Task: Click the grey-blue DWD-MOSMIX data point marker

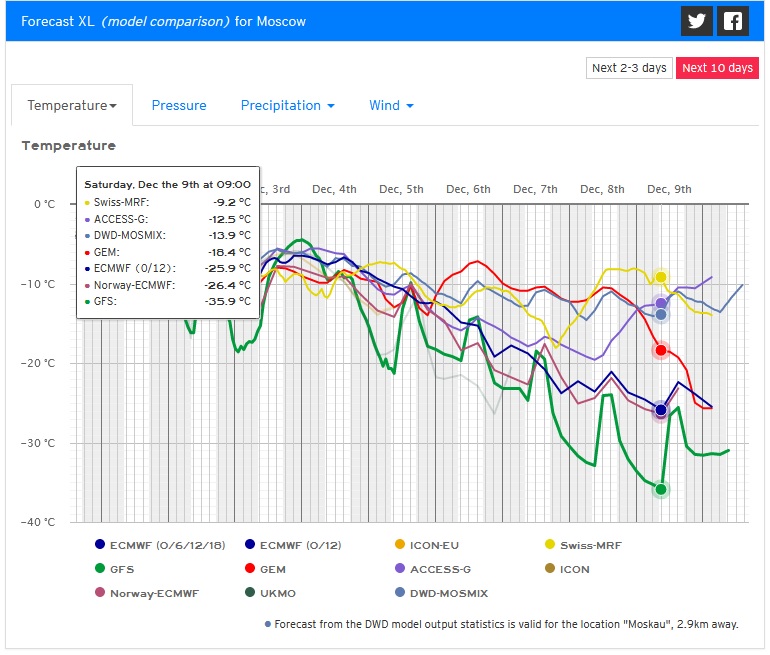Action: click(661, 314)
